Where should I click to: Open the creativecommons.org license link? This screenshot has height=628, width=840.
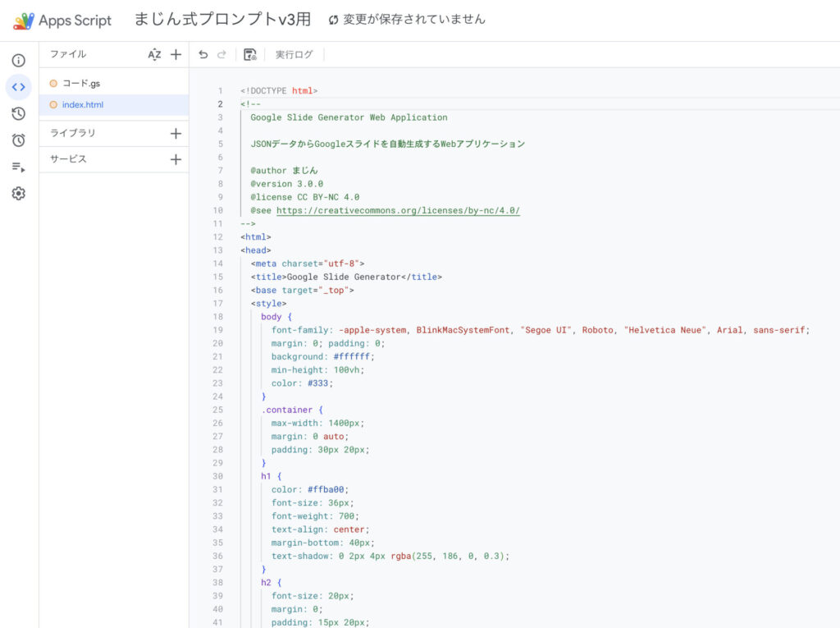[398, 210]
